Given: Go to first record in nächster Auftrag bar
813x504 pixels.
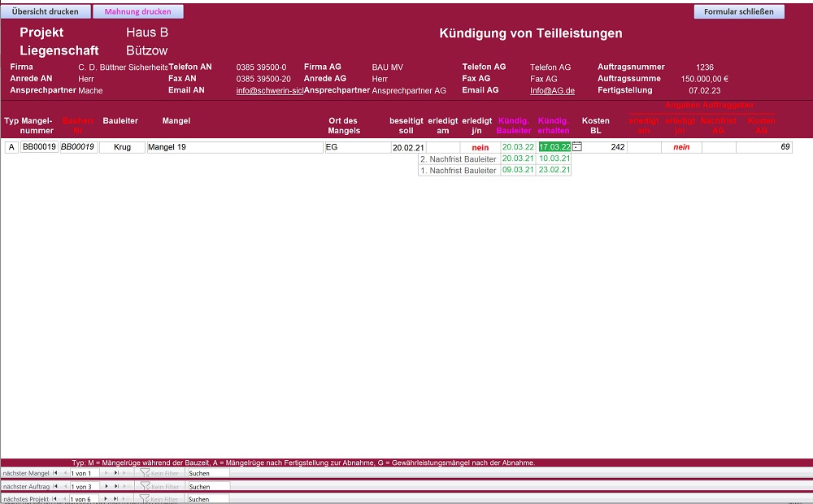Looking at the screenshot, I should [x=55, y=486].
